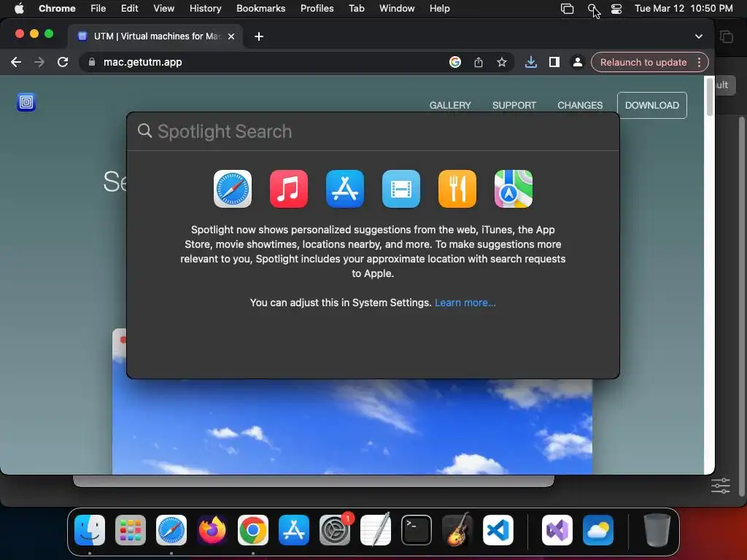Open TextEdit from the Dock

click(x=376, y=530)
